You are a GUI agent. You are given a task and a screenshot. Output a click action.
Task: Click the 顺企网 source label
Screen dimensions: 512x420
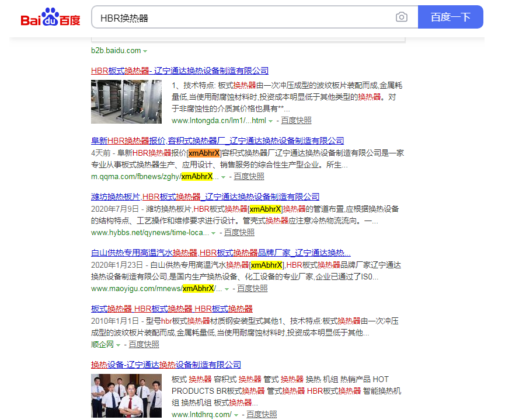click(x=102, y=345)
